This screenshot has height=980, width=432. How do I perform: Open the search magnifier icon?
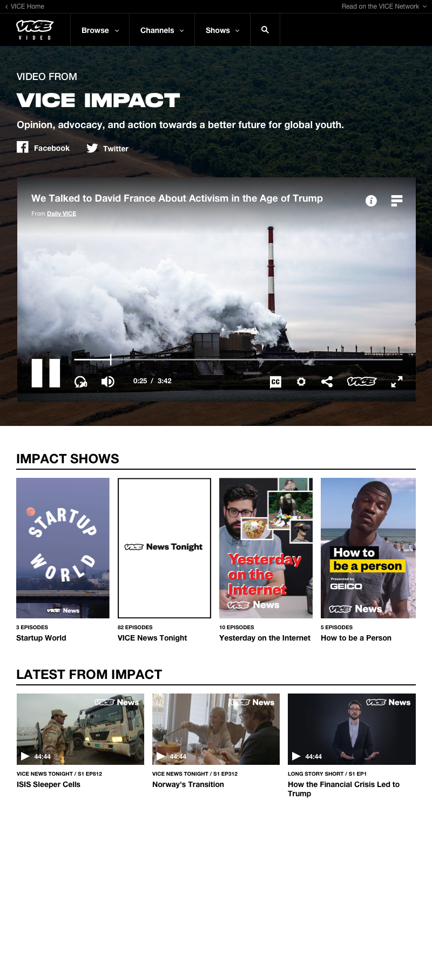[x=265, y=30]
